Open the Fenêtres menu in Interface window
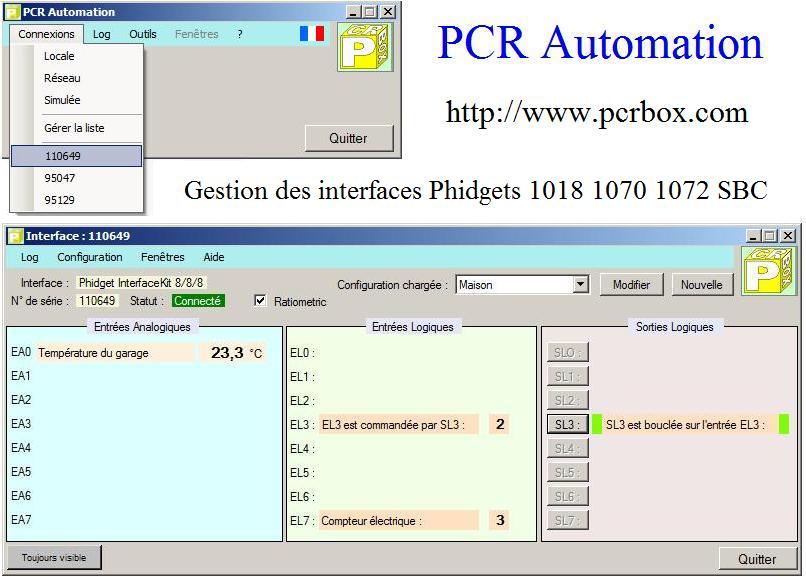 (x=162, y=257)
